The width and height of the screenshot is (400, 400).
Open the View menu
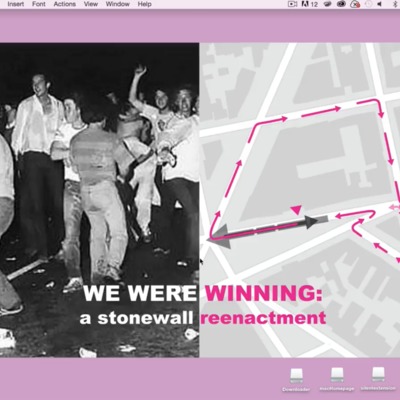[x=91, y=4]
